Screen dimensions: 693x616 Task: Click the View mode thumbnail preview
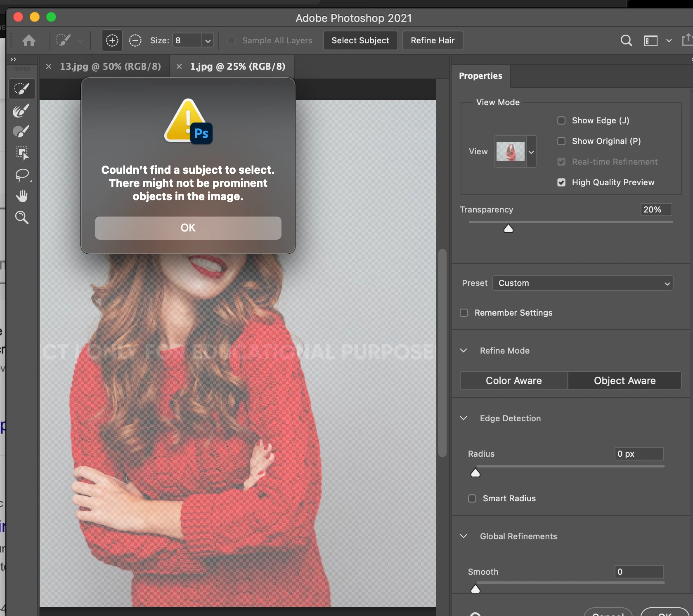coord(511,151)
